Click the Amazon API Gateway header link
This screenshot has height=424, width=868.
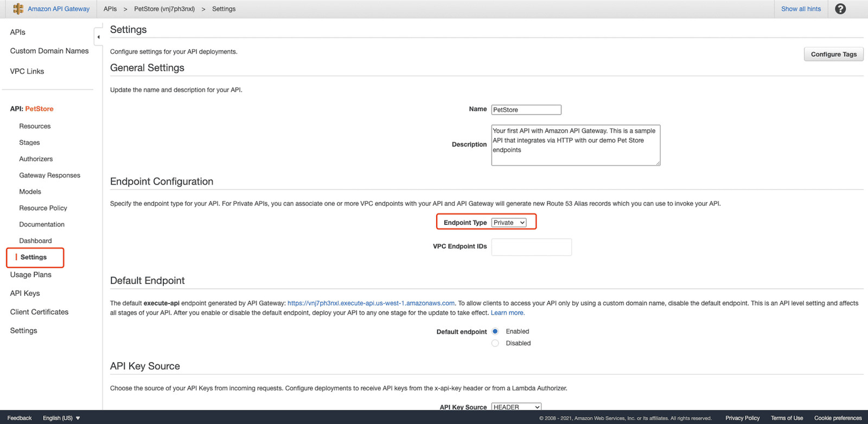(59, 9)
